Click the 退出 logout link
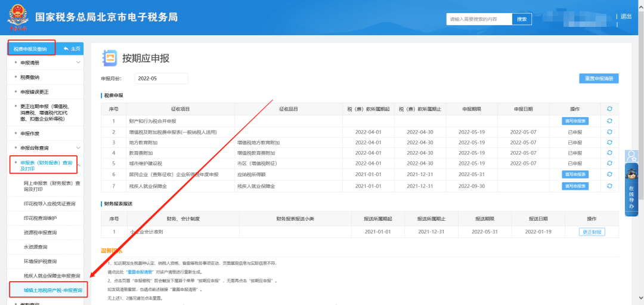 (626, 17)
